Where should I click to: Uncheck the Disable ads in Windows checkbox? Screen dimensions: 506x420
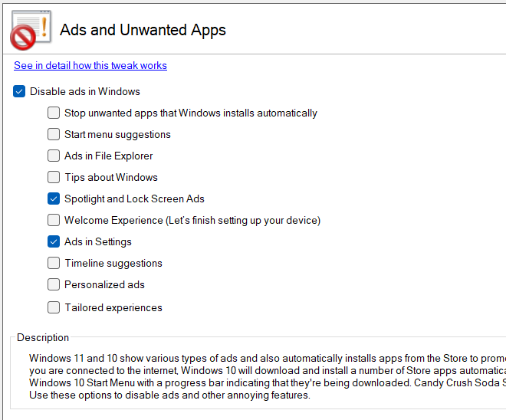point(19,92)
